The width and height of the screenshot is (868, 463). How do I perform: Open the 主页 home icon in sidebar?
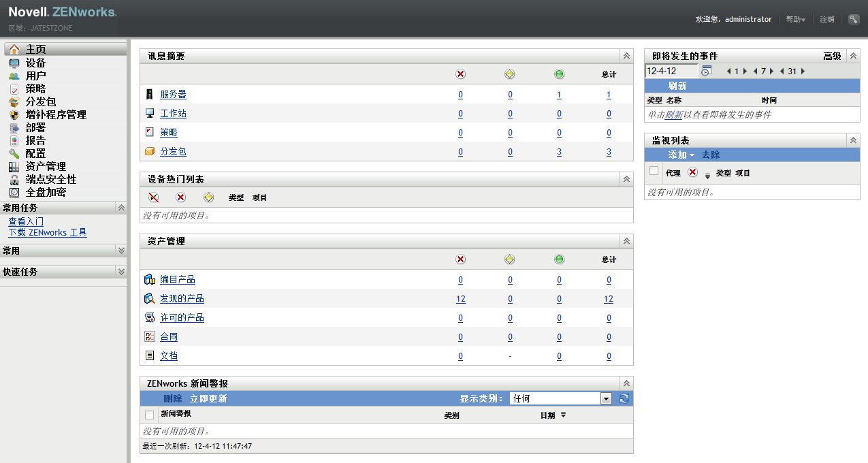14,49
